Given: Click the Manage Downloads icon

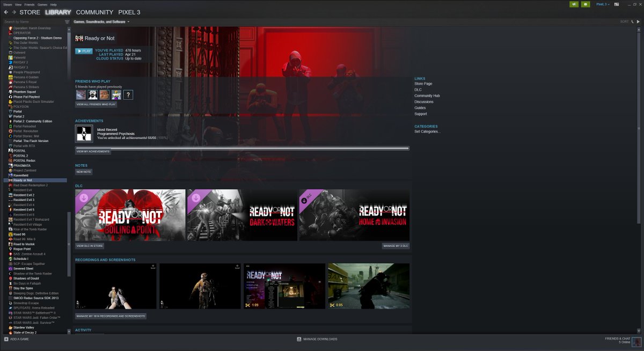Looking at the screenshot, I should click(x=299, y=339).
